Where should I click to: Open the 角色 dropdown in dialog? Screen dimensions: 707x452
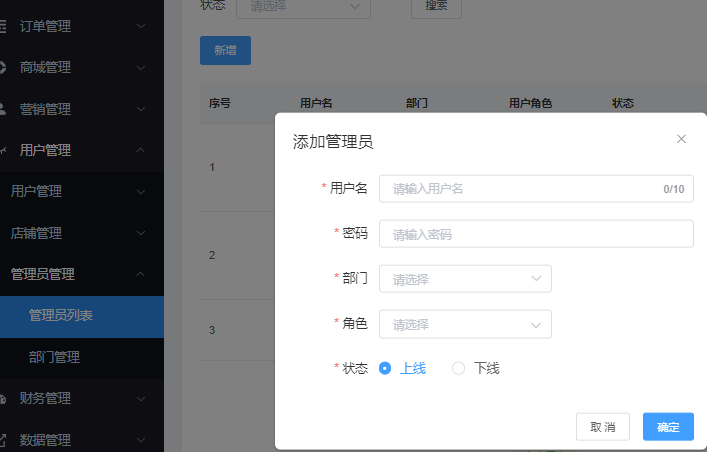465,324
